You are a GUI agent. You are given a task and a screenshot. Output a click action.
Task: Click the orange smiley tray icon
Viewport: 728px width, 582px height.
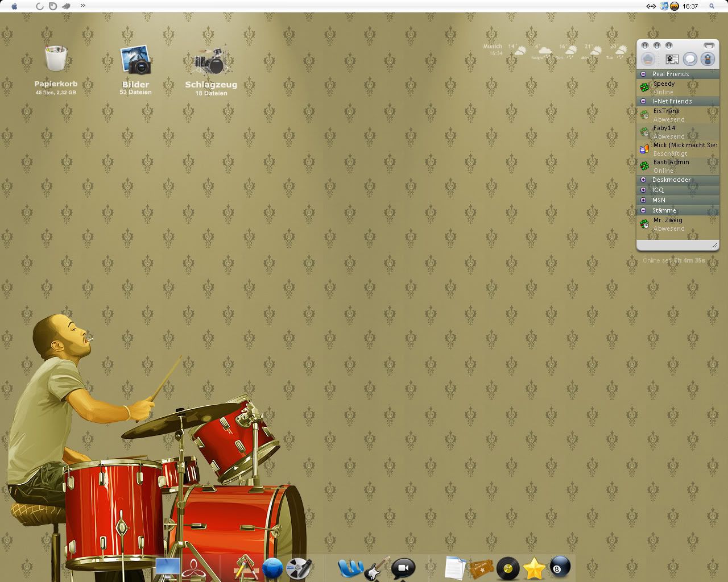[675, 6]
